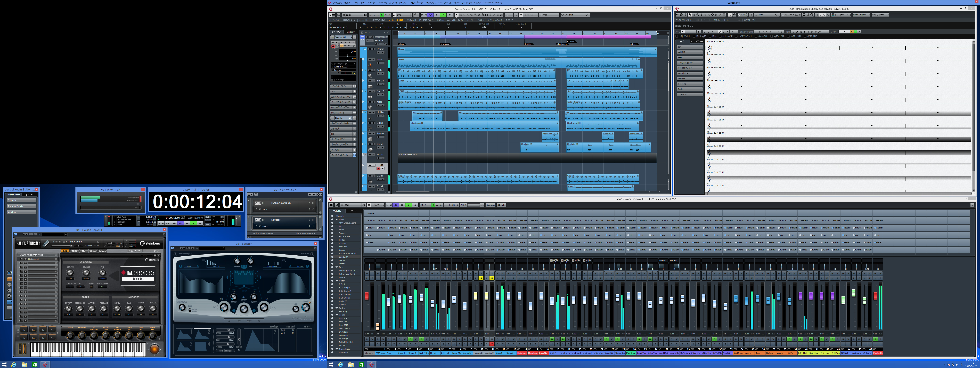Open the MIDI(M) menu

pos(383,3)
